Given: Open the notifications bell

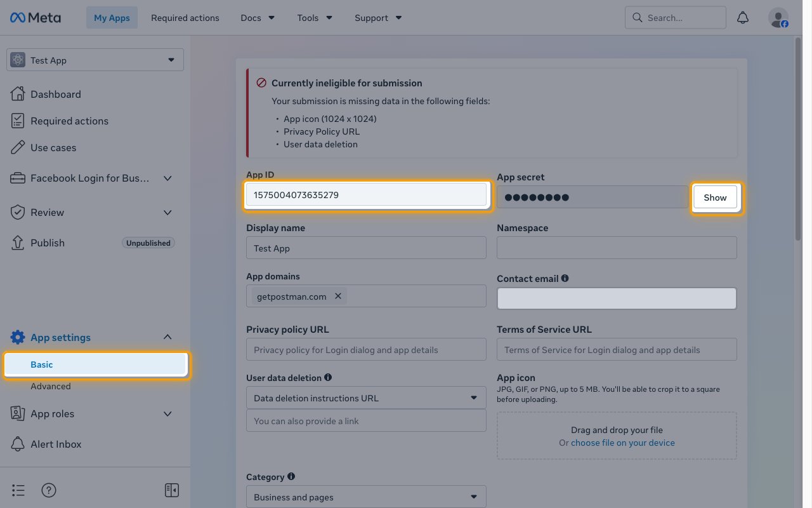Looking at the screenshot, I should [743, 18].
